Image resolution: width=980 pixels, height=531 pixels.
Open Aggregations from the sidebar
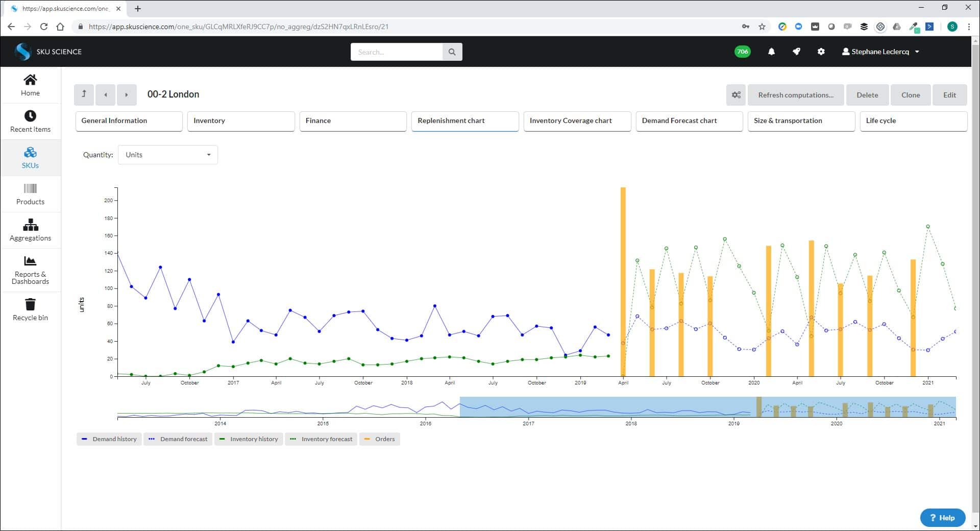click(x=30, y=230)
